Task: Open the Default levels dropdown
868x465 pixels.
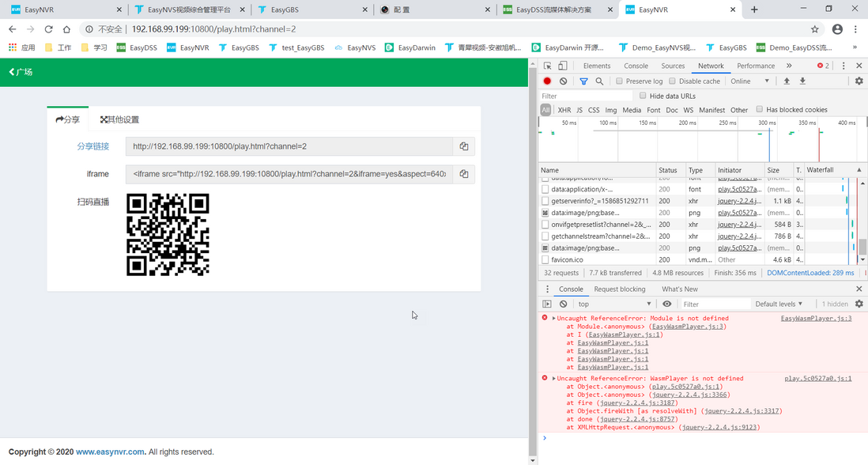Action: coord(779,304)
